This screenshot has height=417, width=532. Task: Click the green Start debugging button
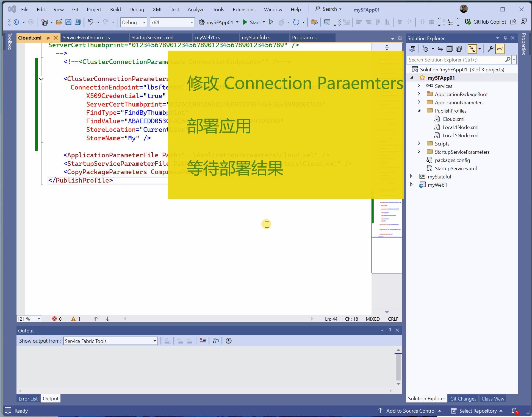tap(245, 22)
